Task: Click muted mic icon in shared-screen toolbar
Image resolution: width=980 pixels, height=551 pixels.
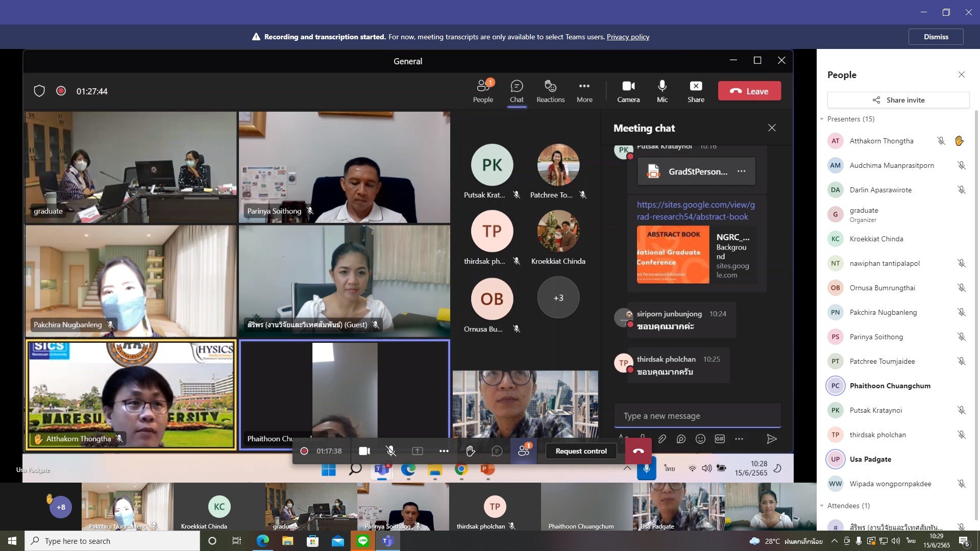Action: [x=390, y=451]
